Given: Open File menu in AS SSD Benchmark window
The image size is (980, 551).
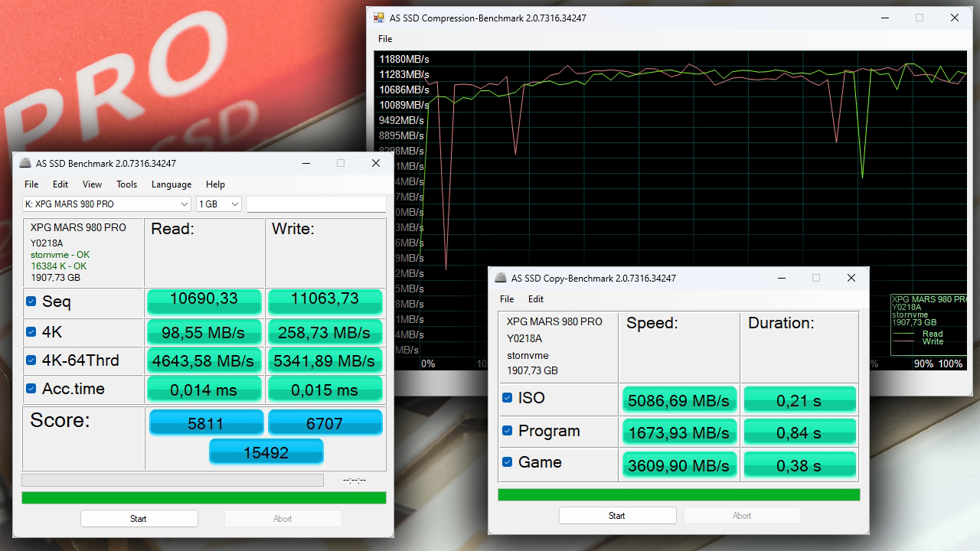Looking at the screenshot, I should coord(31,184).
